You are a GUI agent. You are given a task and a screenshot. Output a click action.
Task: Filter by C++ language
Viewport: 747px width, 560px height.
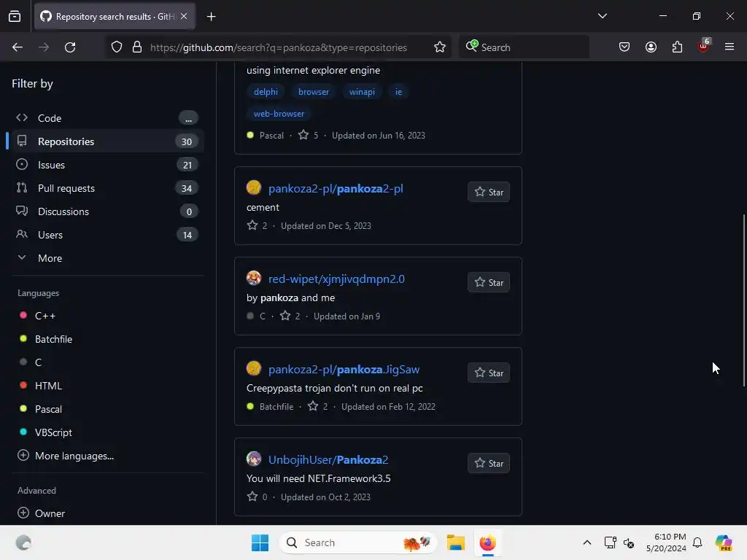click(x=44, y=316)
